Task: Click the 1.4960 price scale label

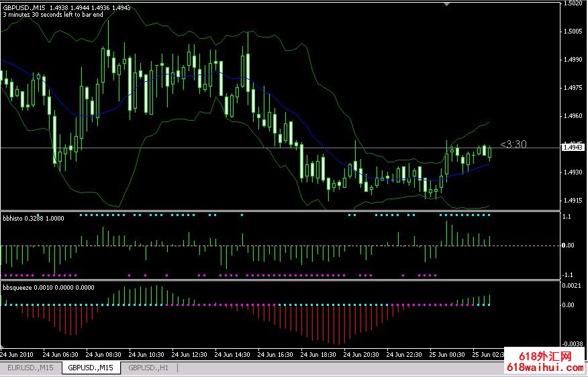Action: point(573,116)
